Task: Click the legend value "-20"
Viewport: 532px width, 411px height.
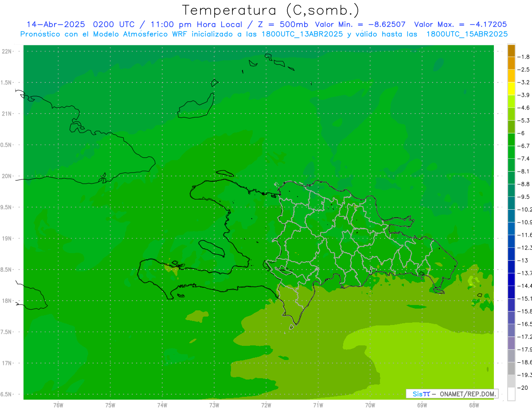Action: (x=522, y=388)
